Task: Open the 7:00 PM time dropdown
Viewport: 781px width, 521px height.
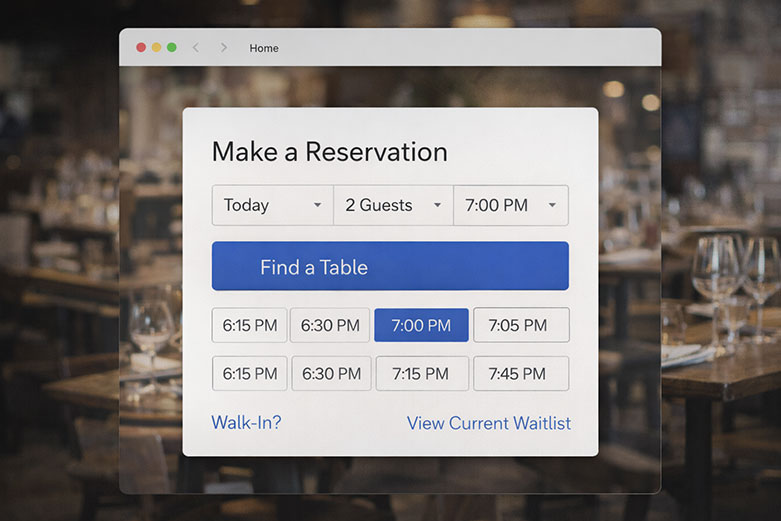Action: [511, 205]
